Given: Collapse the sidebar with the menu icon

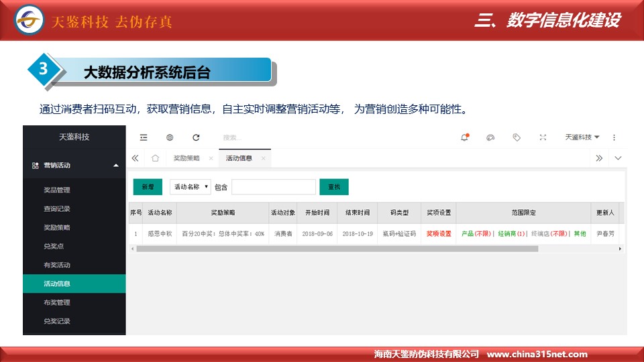Looking at the screenshot, I should (x=144, y=137).
